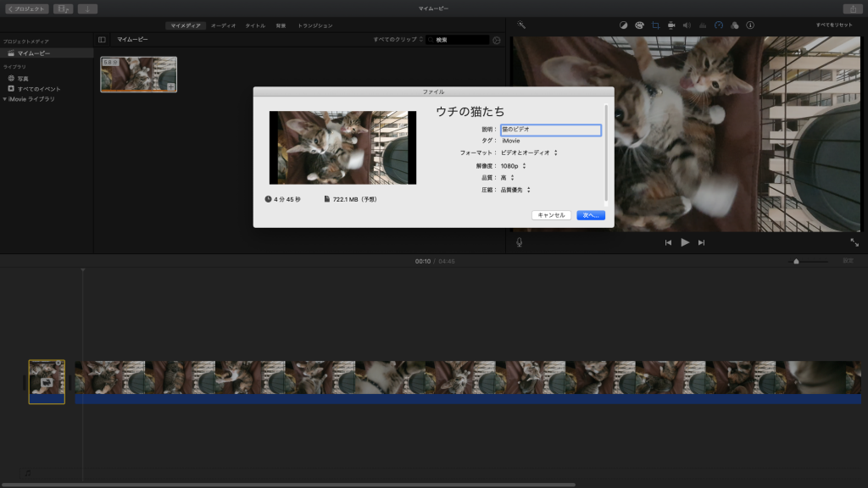Open the video stabilization camera icon

[670, 25]
